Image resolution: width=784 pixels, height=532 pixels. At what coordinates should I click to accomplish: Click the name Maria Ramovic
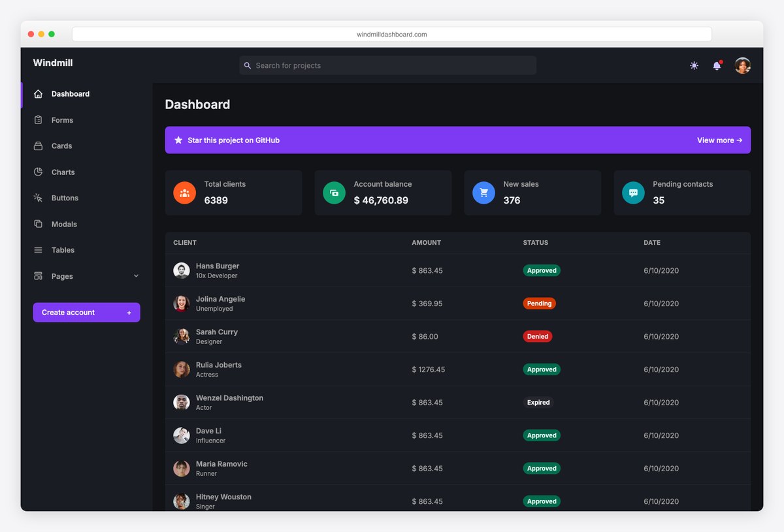coord(221,464)
